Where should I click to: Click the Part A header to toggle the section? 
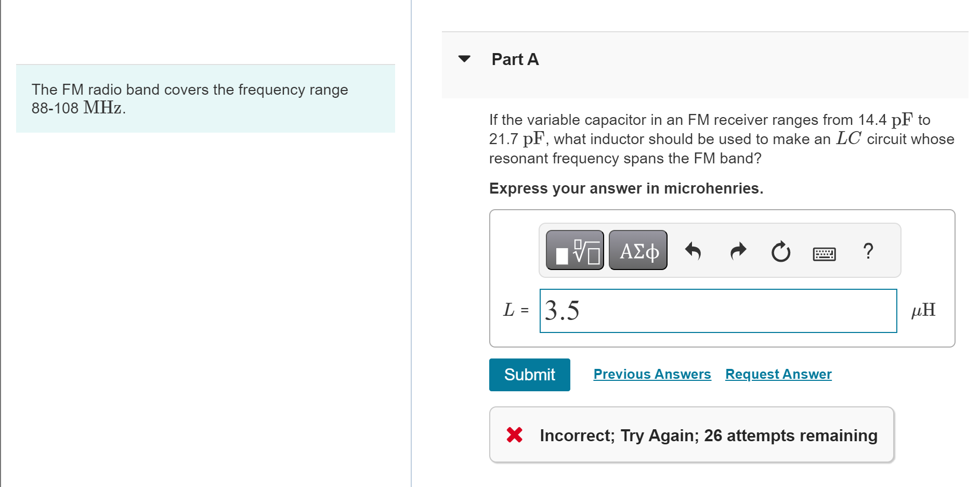[514, 59]
